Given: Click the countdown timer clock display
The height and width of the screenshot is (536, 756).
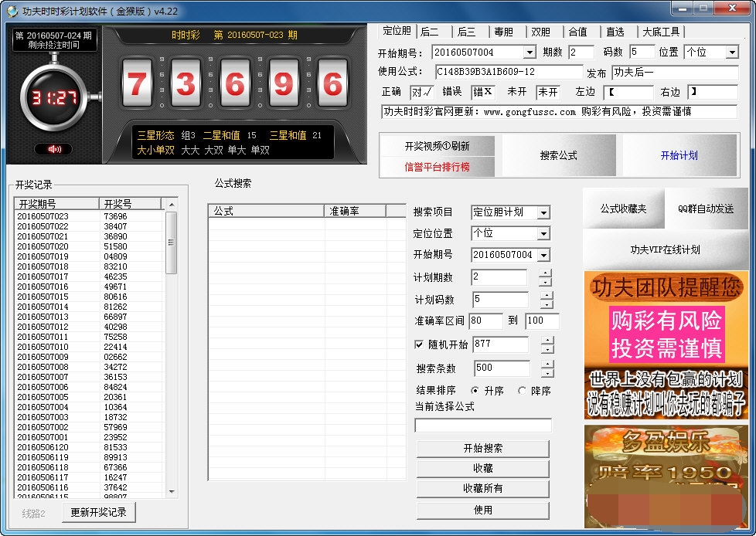Looking at the screenshot, I should coord(53,98).
